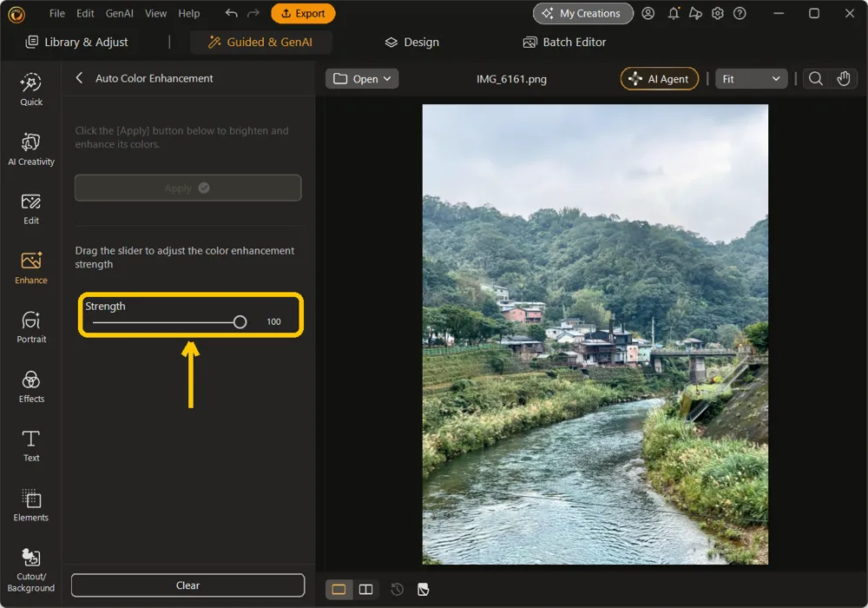
Task: Click the undo arrow
Action: [x=232, y=13]
